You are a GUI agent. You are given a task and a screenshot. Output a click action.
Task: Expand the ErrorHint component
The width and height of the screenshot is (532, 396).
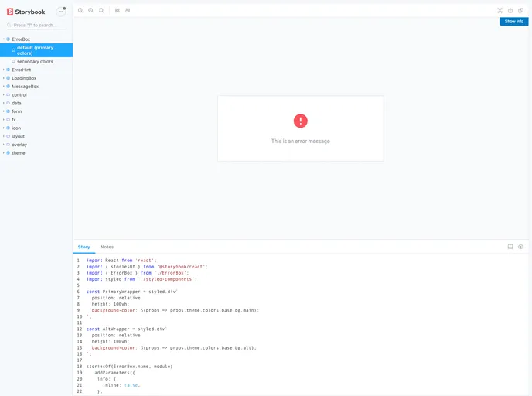22,70
